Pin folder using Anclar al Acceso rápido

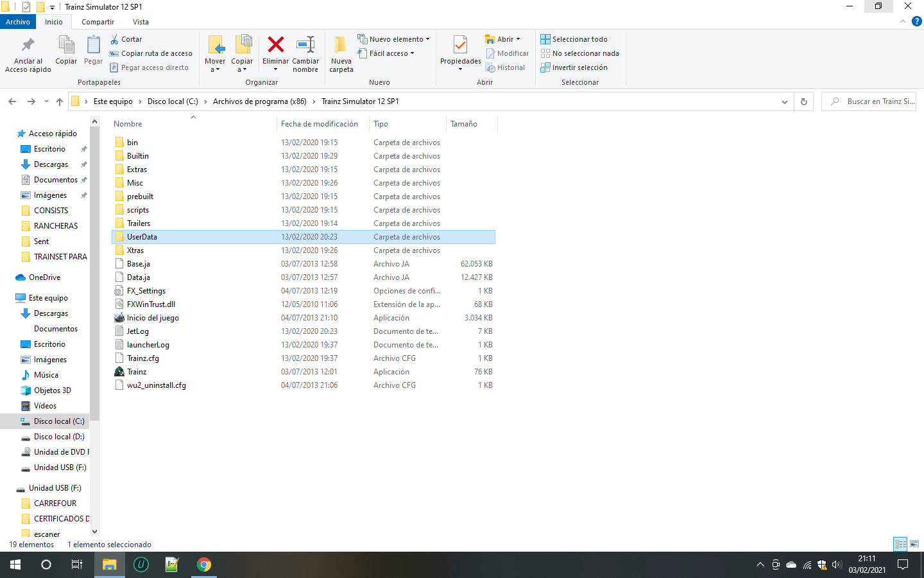point(28,46)
